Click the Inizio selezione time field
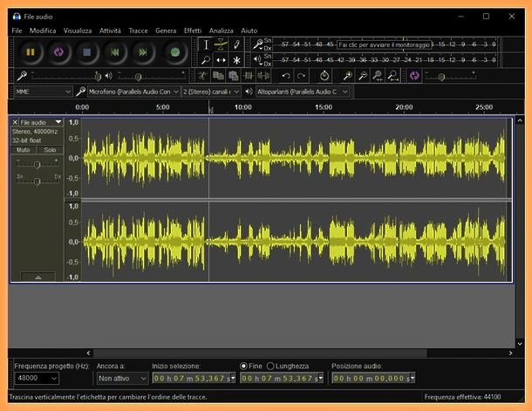 click(x=192, y=378)
